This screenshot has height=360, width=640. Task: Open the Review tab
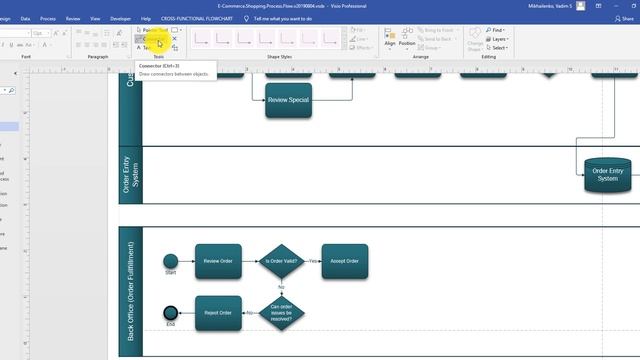[x=73, y=19]
